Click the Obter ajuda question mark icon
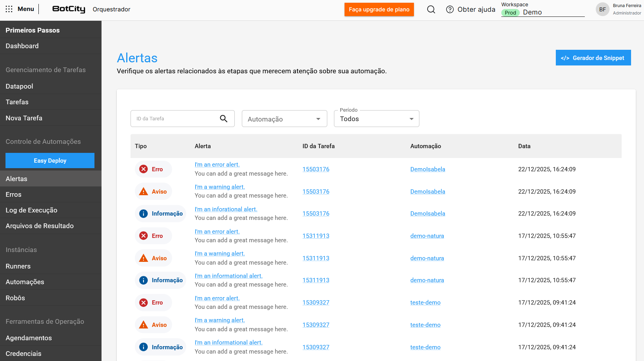The width and height of the screenshot is (644, 361). 450,9
